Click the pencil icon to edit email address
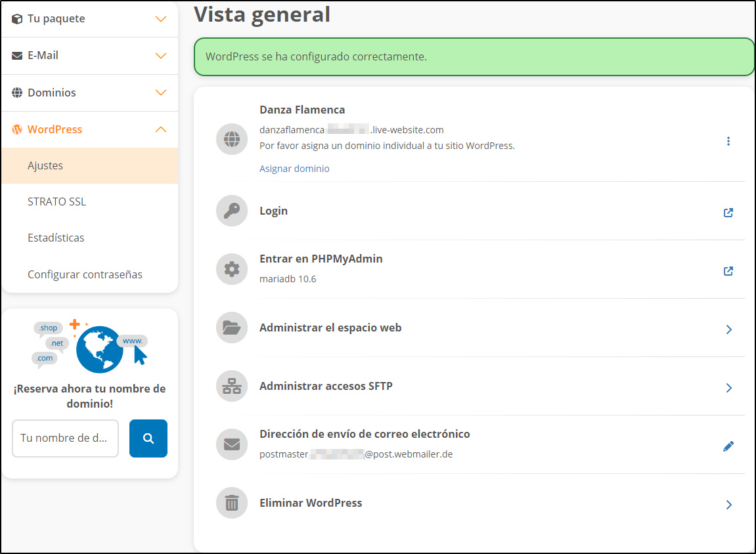756x554 pixels. 728,446
